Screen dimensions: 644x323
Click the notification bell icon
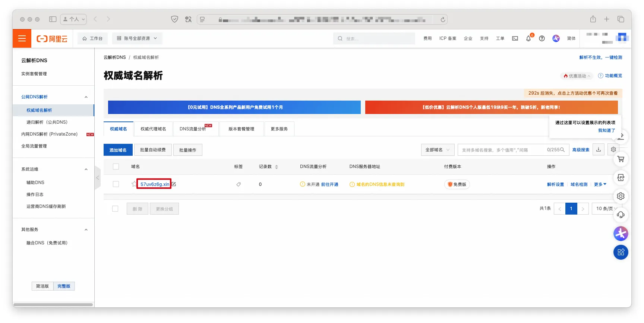[528, 38]
